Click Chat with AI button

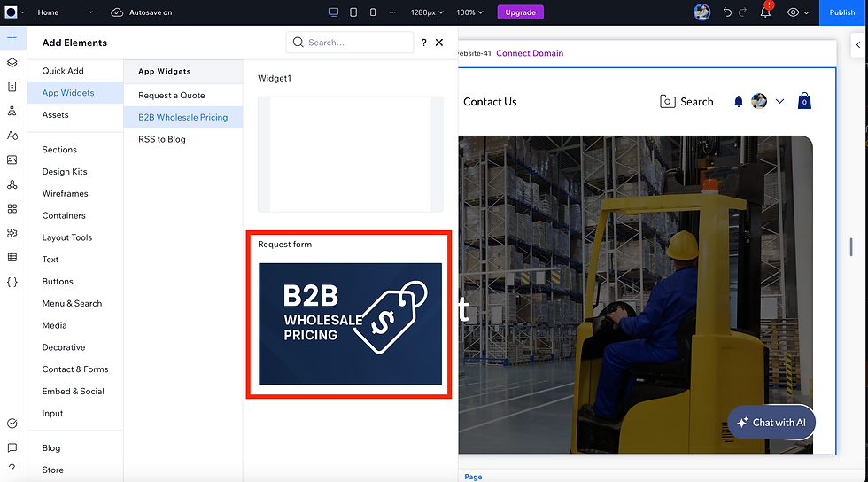coord(771,422)
